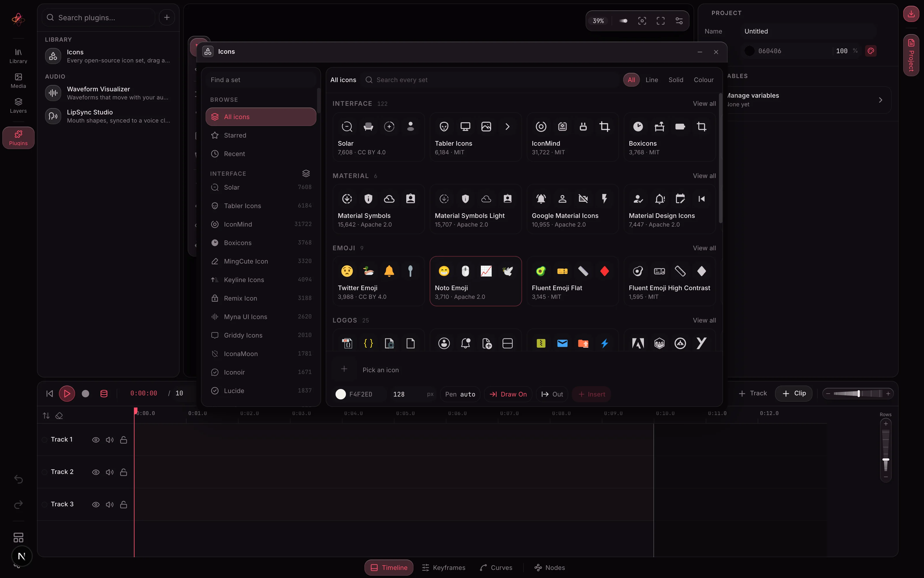Viewport: 924px width, 578px height.
Task: Click the Search every set field
Action: [491, 80]
